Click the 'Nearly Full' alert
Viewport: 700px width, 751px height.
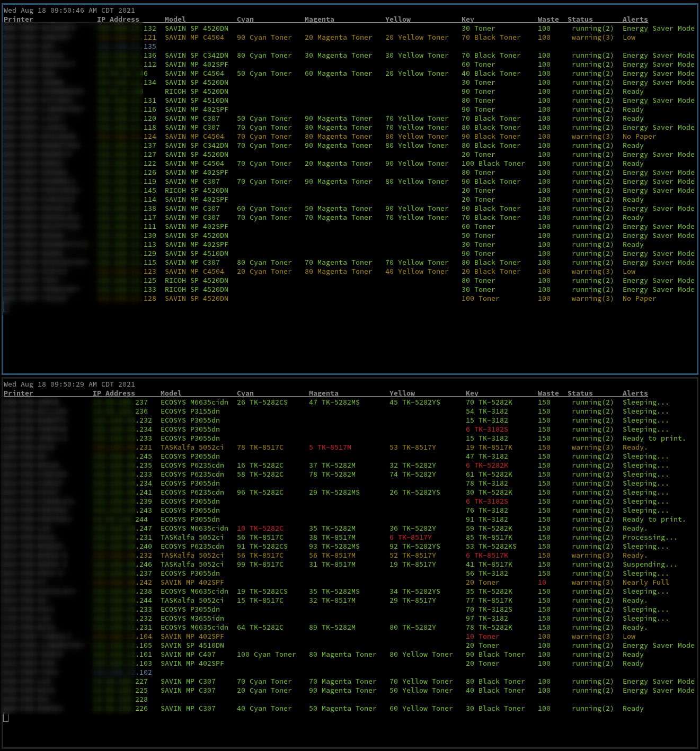[646, 583]
